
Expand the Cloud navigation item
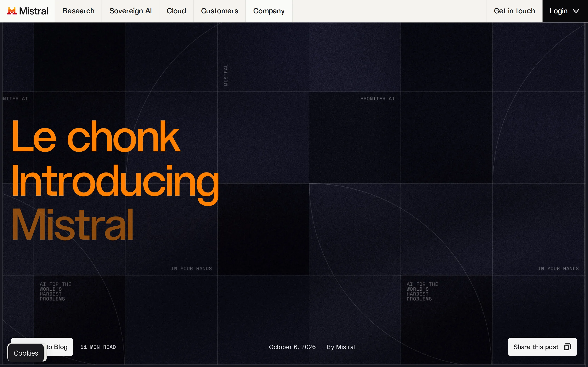(x=176, y=11)
